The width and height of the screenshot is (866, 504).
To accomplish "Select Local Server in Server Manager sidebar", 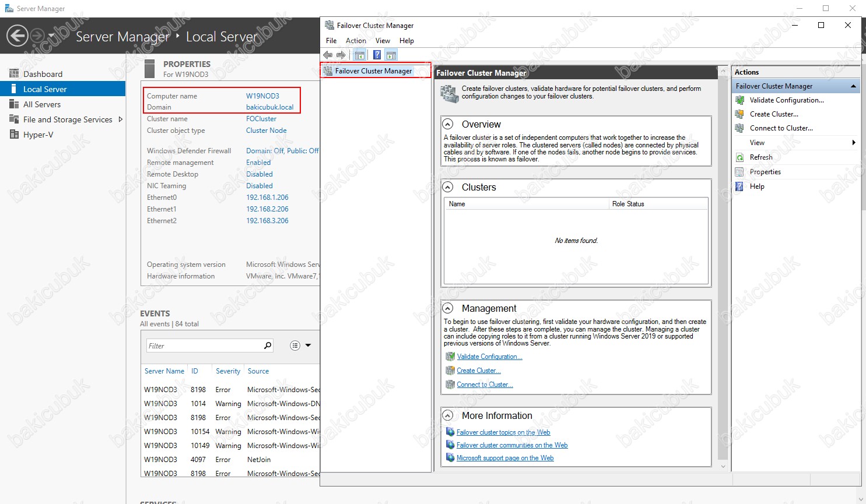I will [63, 89].
